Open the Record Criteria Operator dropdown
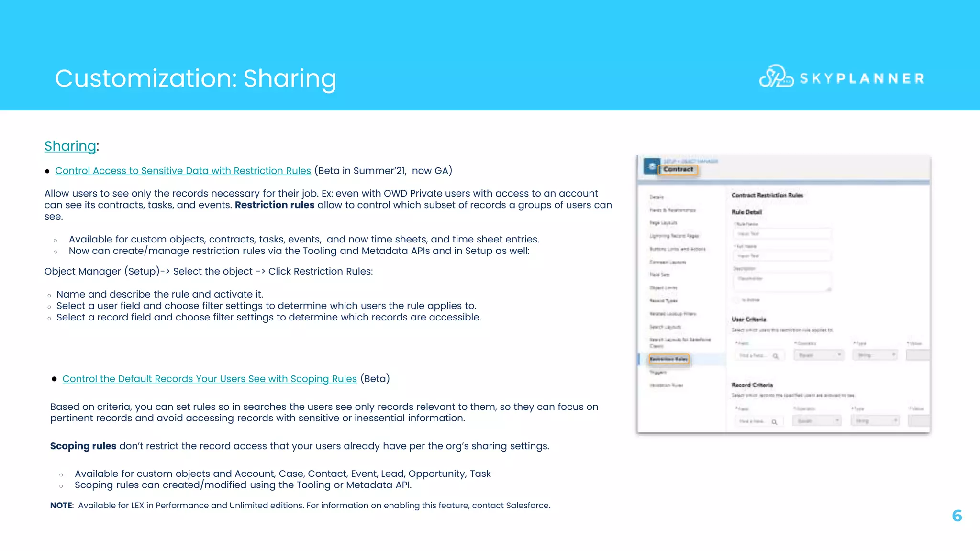This screenshot has height=551, width=980. click(x=817, y=421)
